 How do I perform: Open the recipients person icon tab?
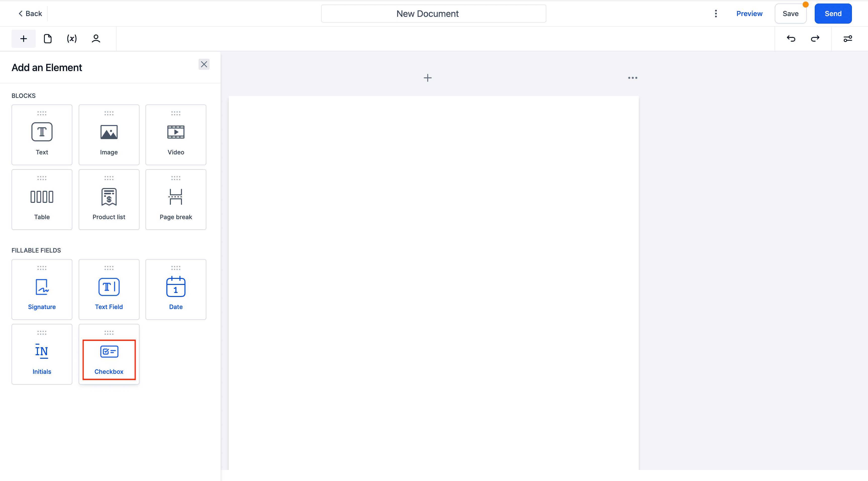point(96,39)
